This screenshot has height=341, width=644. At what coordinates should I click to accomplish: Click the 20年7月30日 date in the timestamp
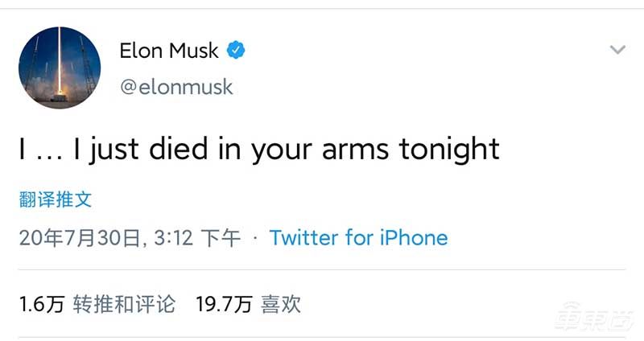[x=80, y=238]
